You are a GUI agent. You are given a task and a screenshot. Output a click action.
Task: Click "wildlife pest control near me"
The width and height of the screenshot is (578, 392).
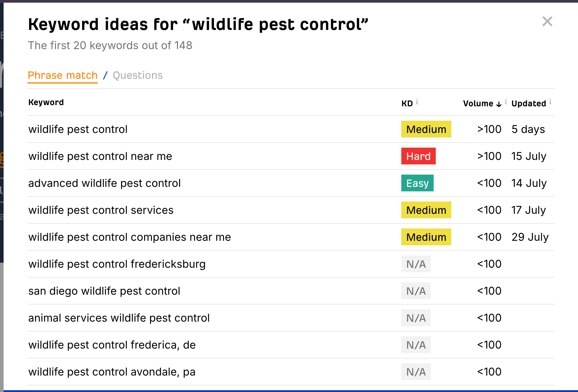pyautogui.click(x=100, y=156)
